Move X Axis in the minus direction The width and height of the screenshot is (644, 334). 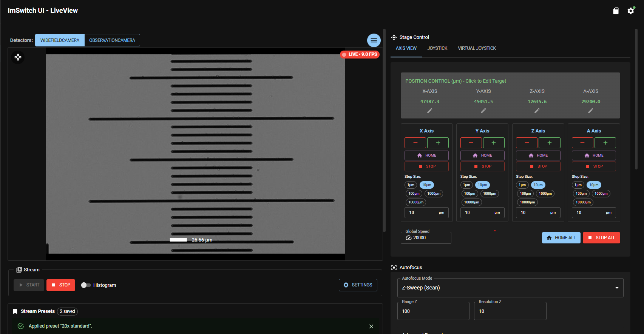[415, 143]
